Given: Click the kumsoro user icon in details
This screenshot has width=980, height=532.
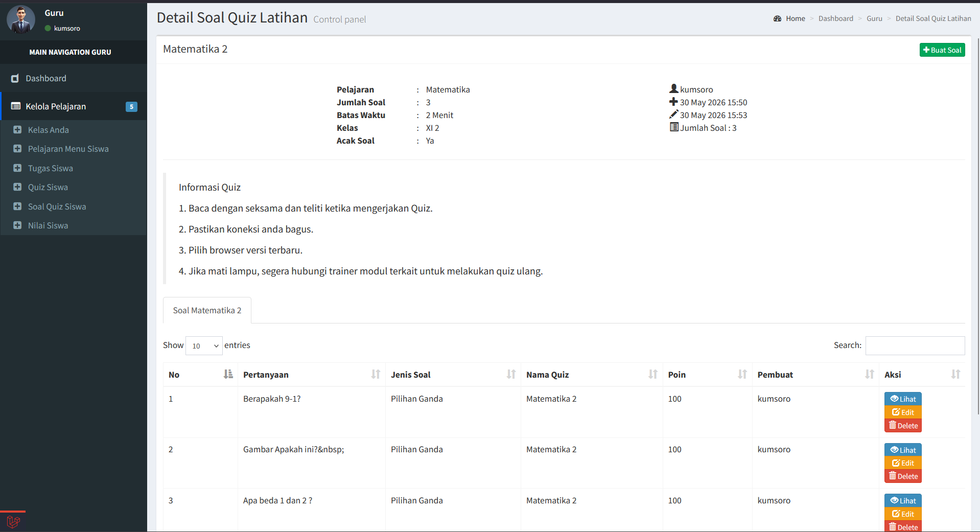Looking at the screenshot, I should 674,89.
